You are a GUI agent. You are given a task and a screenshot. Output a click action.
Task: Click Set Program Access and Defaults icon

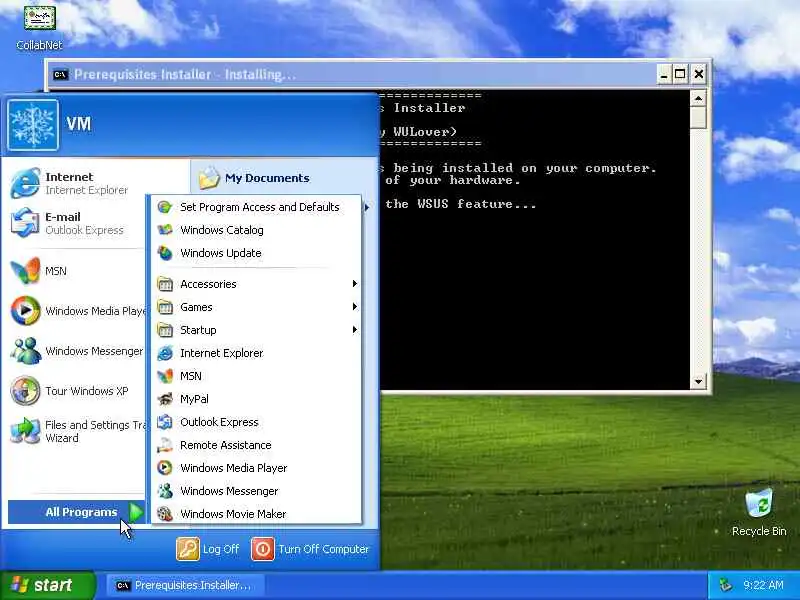tap(165, 207)
